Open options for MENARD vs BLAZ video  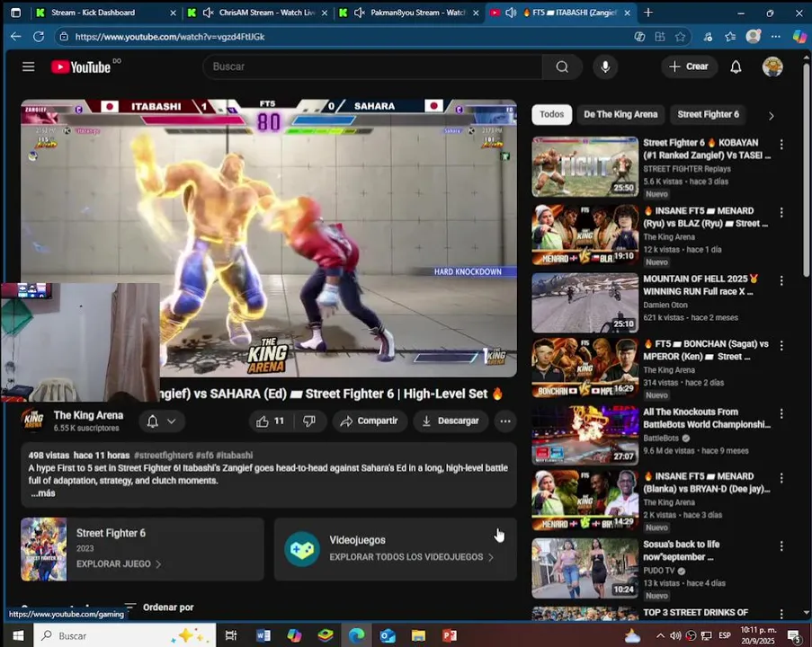pyautogui.click(x=781, y=212)
